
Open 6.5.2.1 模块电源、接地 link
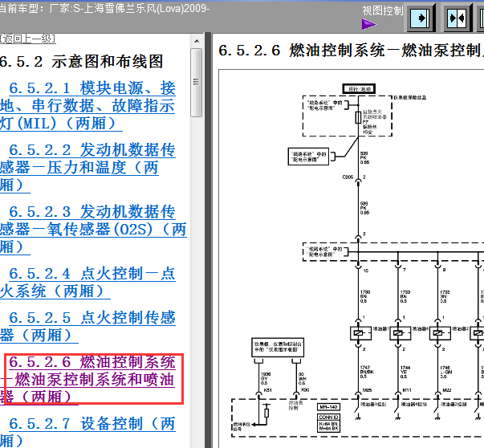click(87, 106)
